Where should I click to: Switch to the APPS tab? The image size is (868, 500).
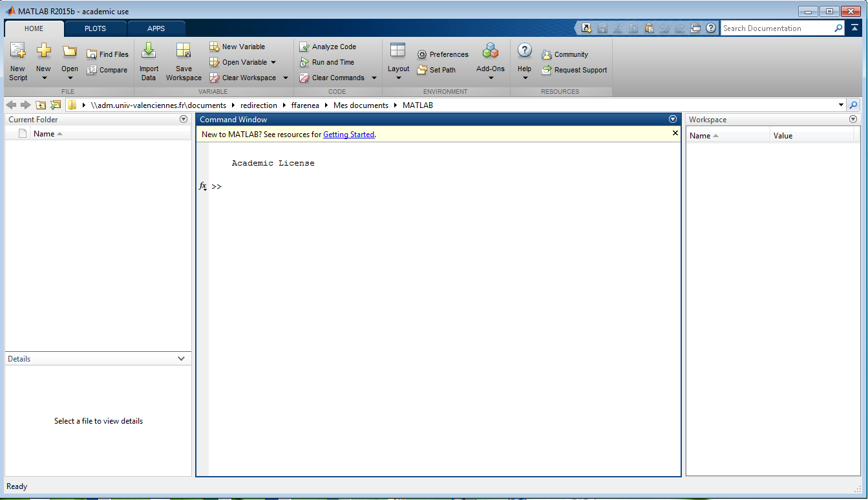point(156,28)
